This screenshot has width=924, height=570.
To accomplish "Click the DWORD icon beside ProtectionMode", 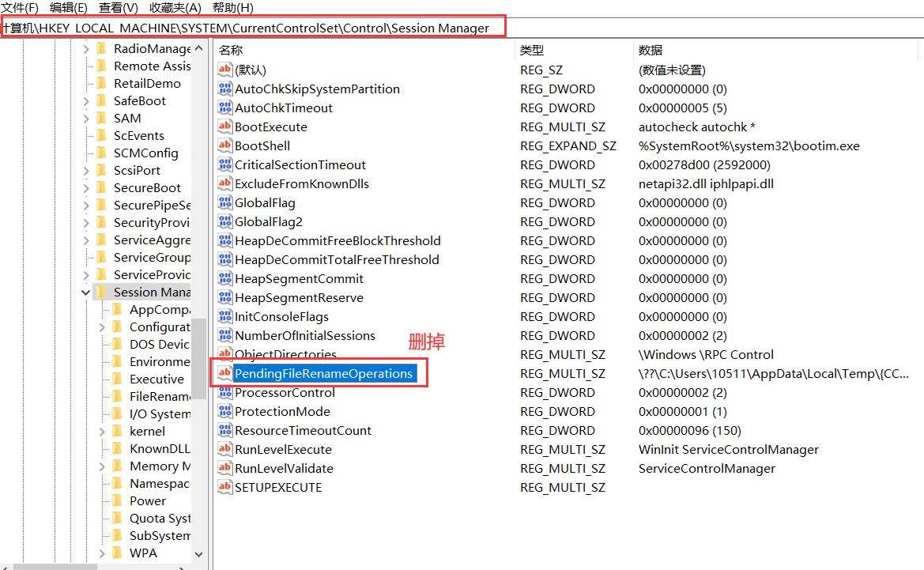I will coord(224,411).
